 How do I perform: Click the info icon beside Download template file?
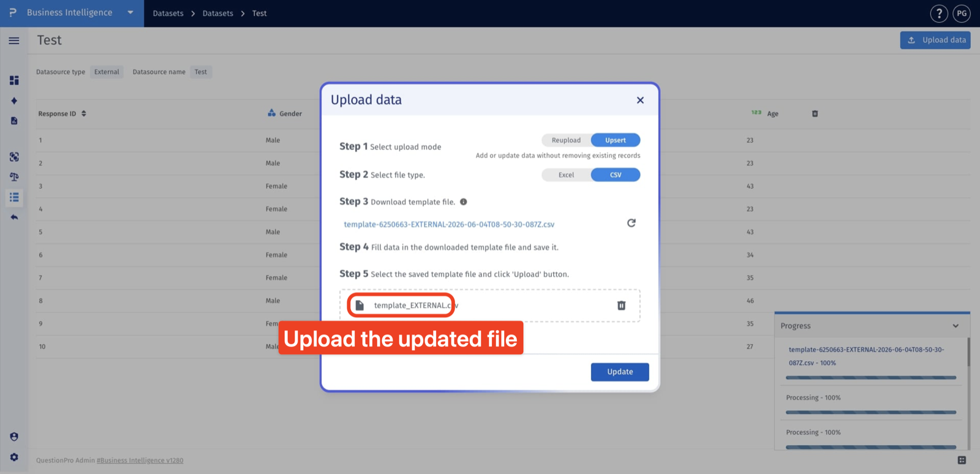point(464,201)
